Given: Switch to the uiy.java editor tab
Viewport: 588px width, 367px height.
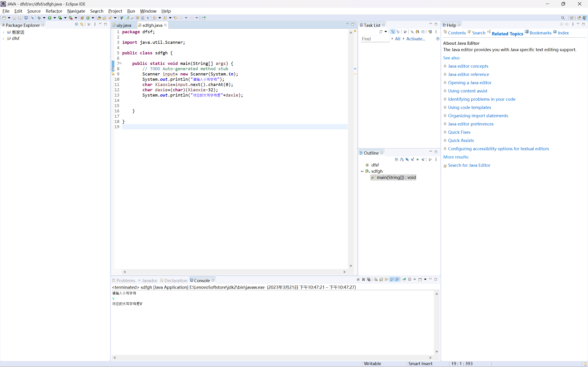Looking at the screenshot, I should [x=124, y=25].
